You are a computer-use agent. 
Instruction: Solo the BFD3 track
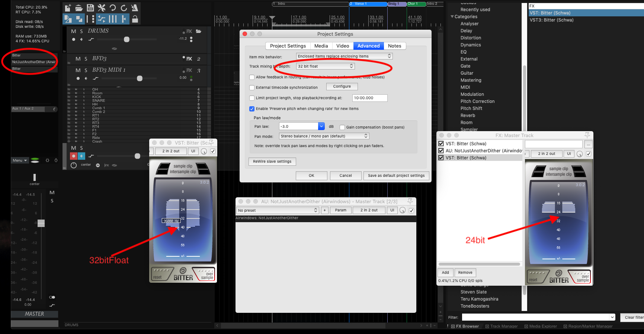click(86, 59)
